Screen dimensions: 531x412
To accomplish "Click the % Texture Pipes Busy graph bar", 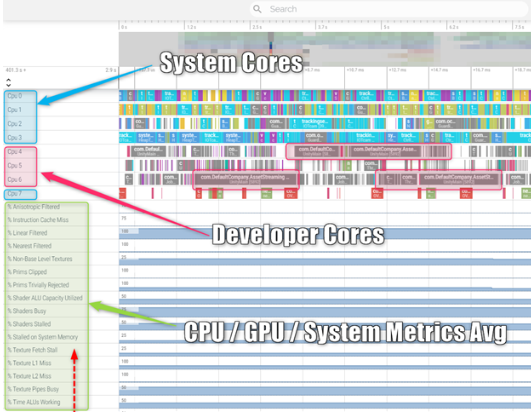I will click(x=325, y=391).
